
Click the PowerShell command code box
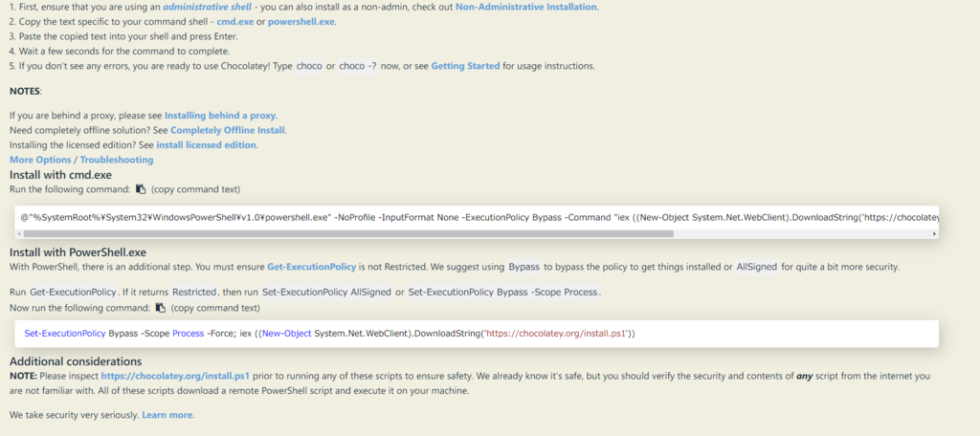[x=477, y=334]
